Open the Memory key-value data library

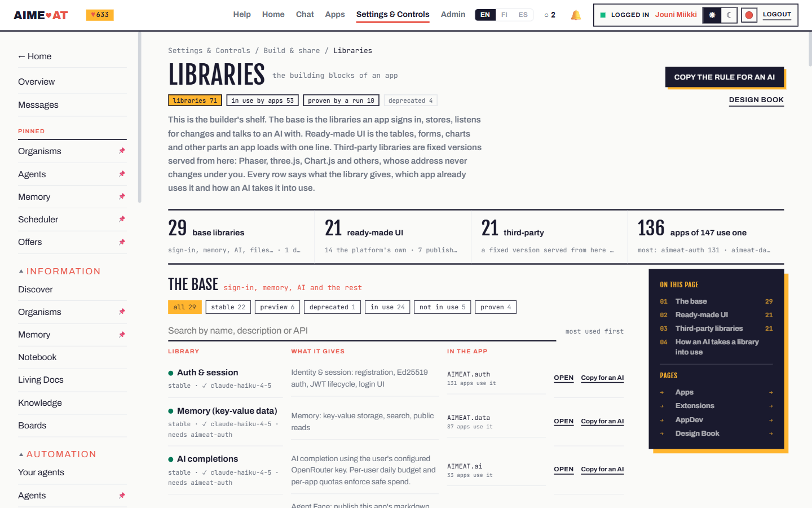pos(563,422)
